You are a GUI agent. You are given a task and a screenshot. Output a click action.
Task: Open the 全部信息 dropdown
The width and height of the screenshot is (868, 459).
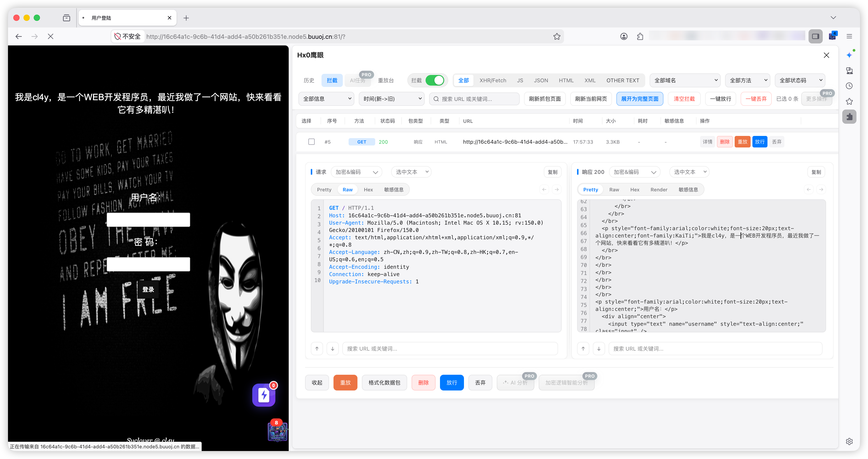[326, 99]
